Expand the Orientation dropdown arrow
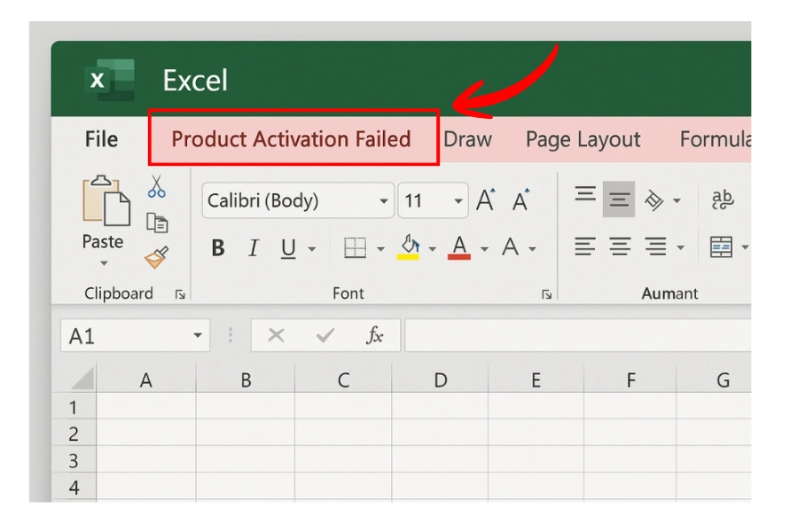The width and height of the screenshot is (798, 532). click(x=677, y=200)
